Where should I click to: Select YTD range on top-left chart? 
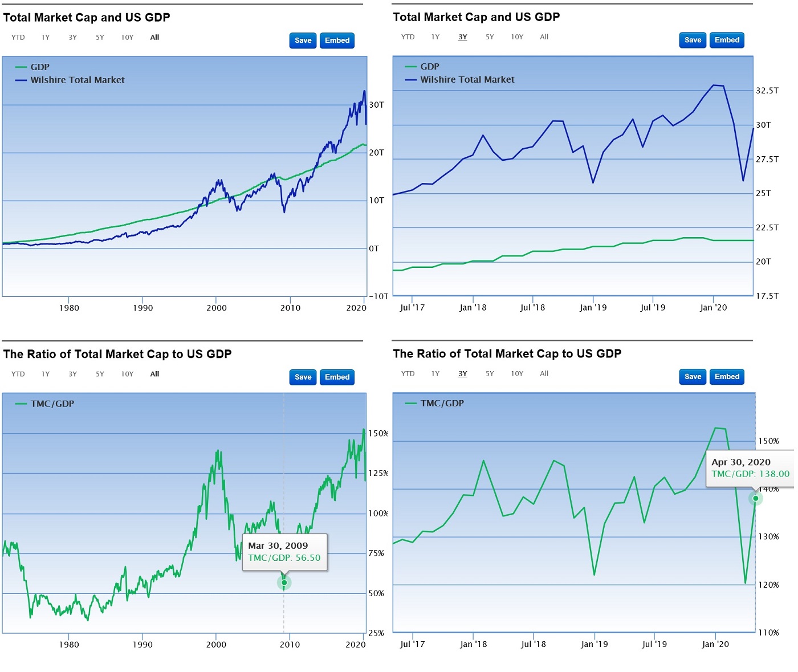[18, 37]
